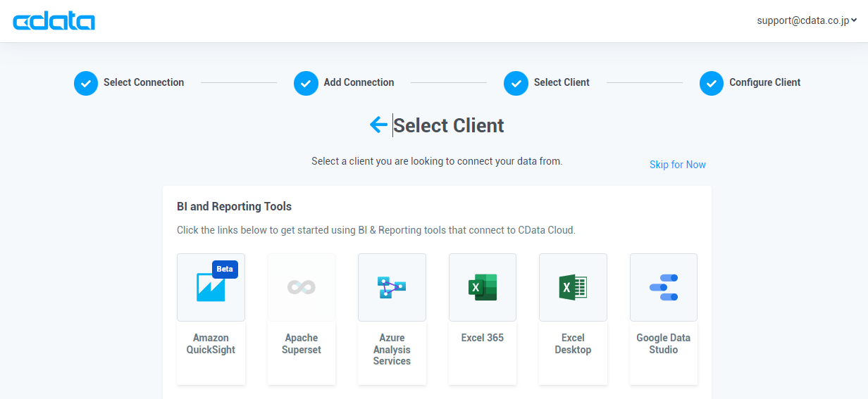
Task: Jump to the Configure Client step
Action: coord(764,82)
